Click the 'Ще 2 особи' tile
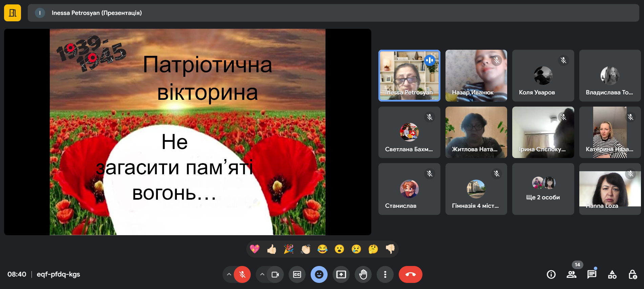 [x=543, y=189]
